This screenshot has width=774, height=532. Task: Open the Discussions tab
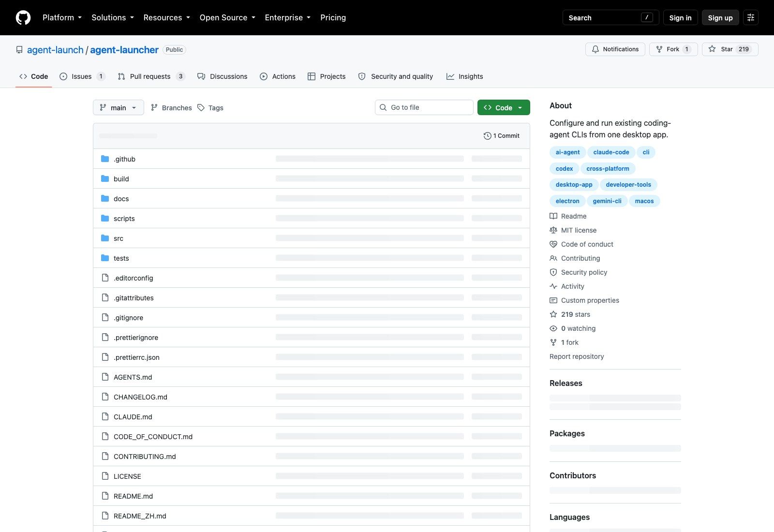(x=223, y=76)
